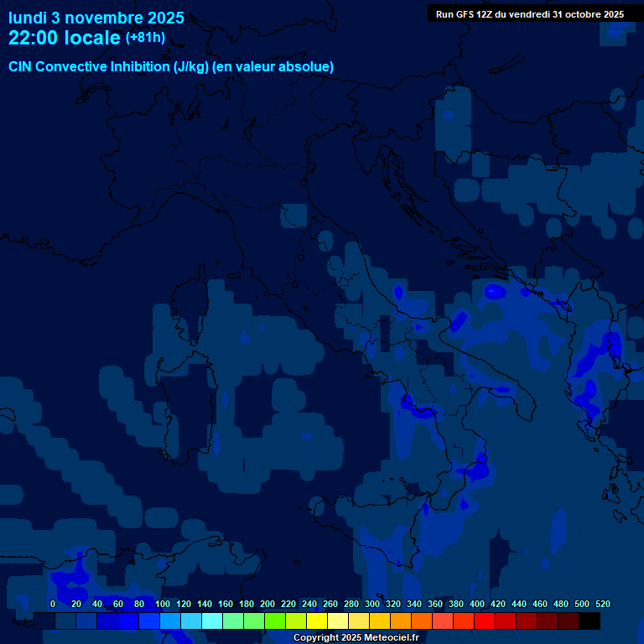Select the orange 320 legend swatch

point(401,621)
